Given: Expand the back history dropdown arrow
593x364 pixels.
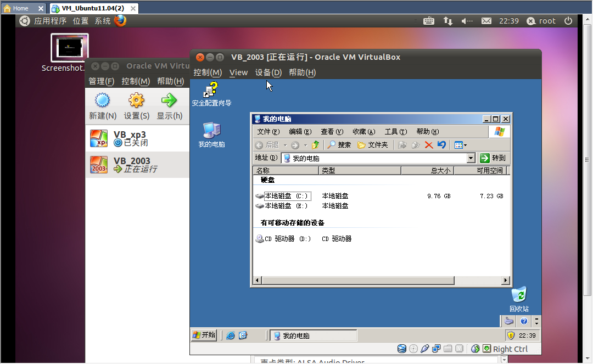Looking at the screenshot, I should point(285,145).
